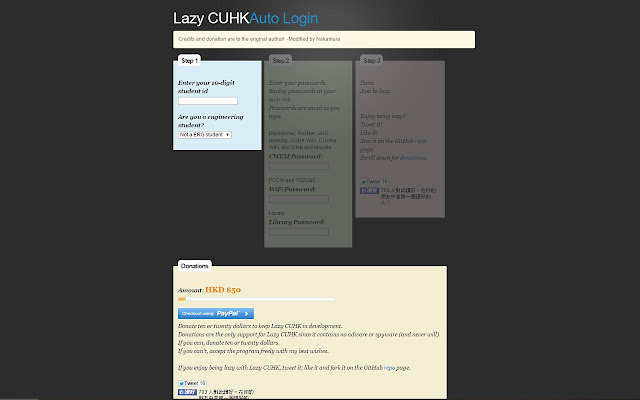Select the Step 1 tab
640x400 pixels.
click(189, 60)
